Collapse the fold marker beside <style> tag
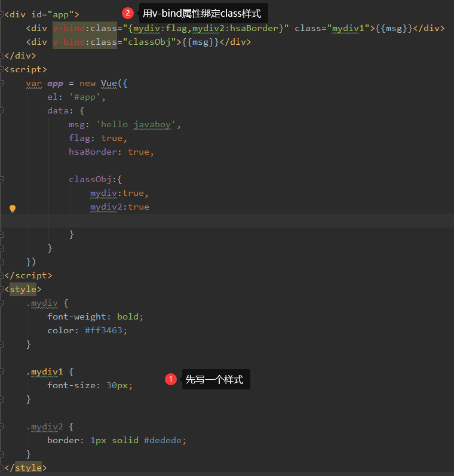This screenshot has height=476, width=454. click(x=1, y=289)
